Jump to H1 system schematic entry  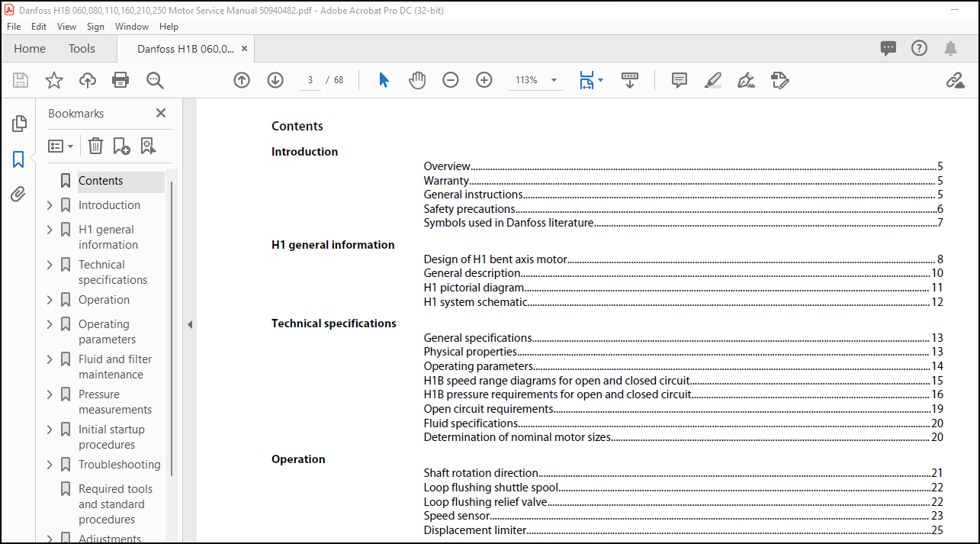[x=683, y=302]
